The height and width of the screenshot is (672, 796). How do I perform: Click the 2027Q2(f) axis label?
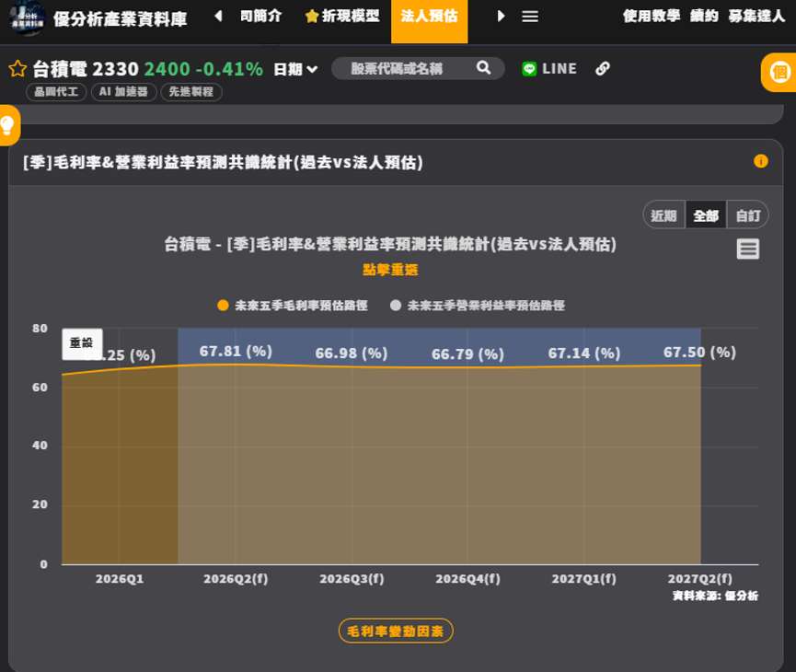point(699,579)
